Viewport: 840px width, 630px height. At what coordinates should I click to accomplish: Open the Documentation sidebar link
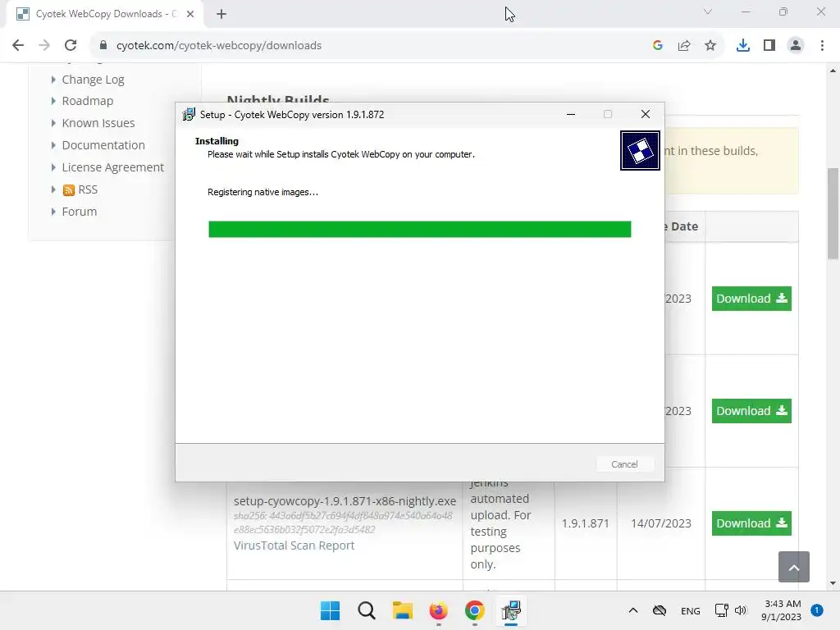(103, 144)
